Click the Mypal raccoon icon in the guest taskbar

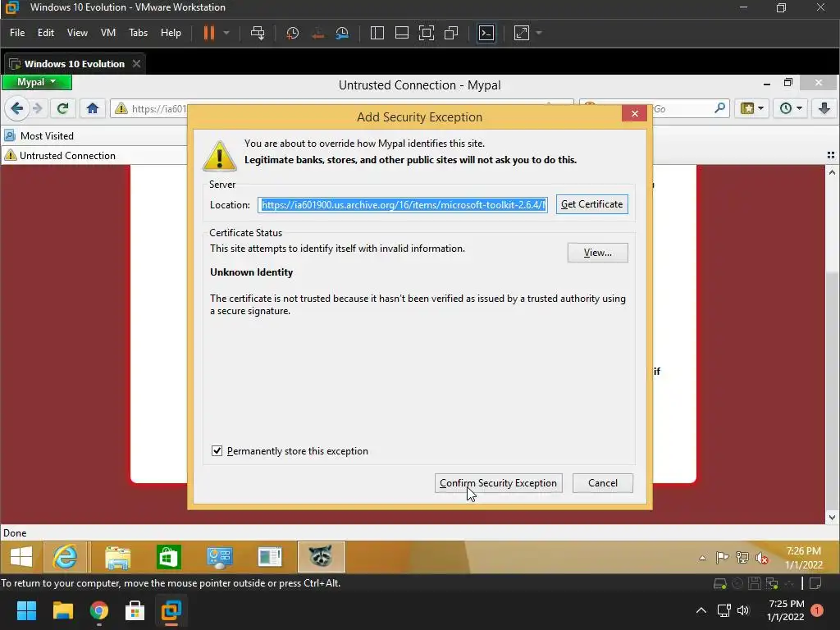[321, 557]
